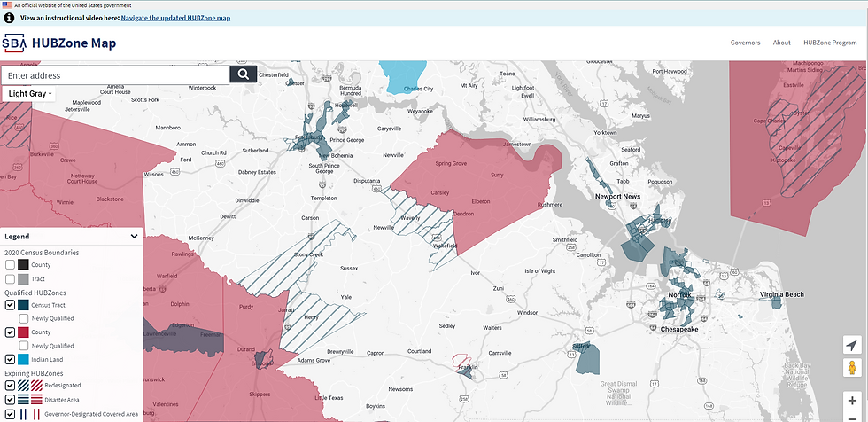Open the Governors menu item
868x422 pixels.
[x=745, y=43]
